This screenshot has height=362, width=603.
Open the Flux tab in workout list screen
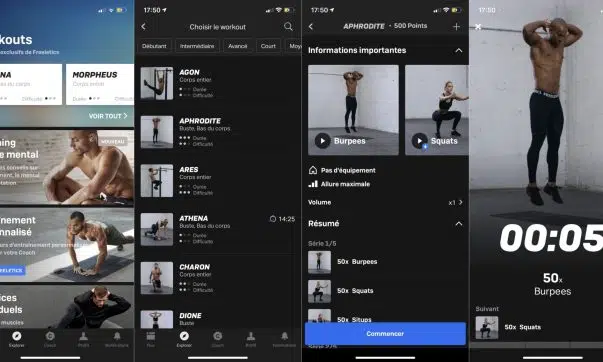point(151,339)
